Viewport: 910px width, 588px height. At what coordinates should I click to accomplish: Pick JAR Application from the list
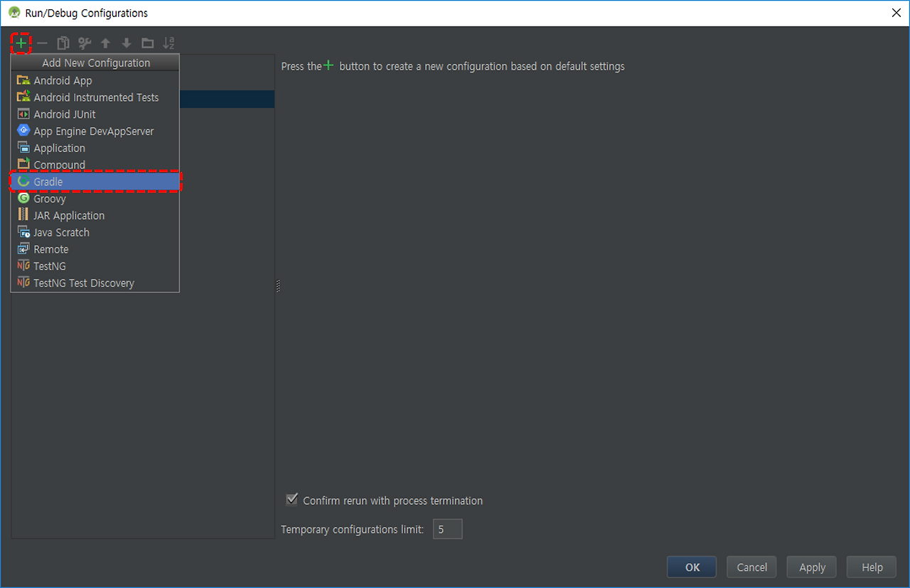pos(95,215)
